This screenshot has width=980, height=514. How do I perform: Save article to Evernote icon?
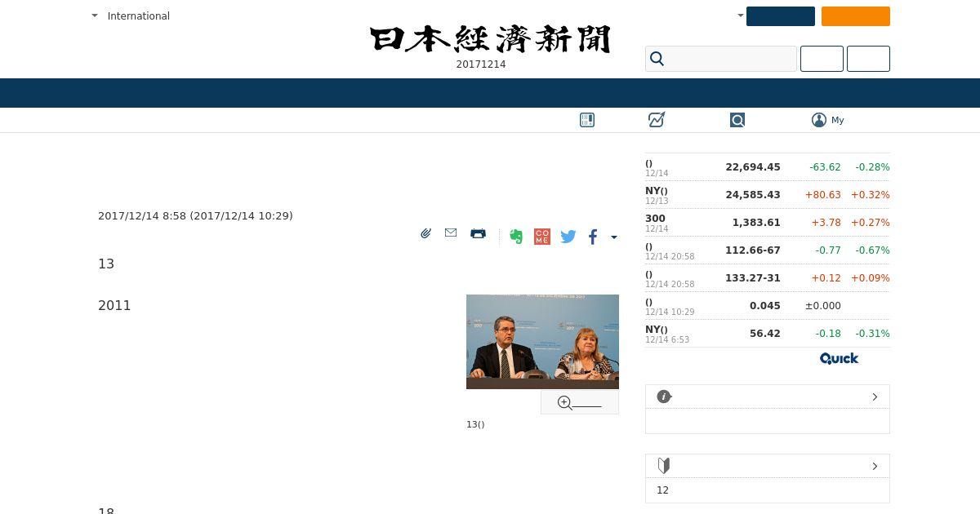(x=516, y=237)
